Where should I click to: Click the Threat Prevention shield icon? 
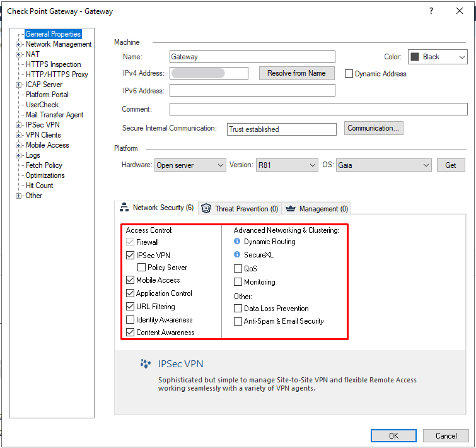[x=206, y=208]
